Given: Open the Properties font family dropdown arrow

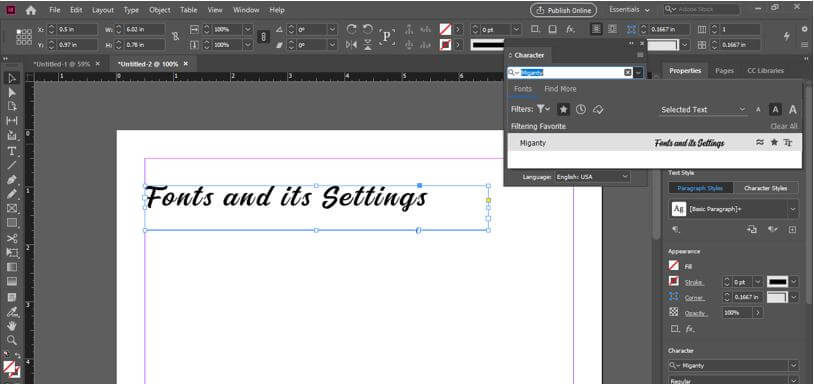Looking at the screenshot, I should point(793,366).
